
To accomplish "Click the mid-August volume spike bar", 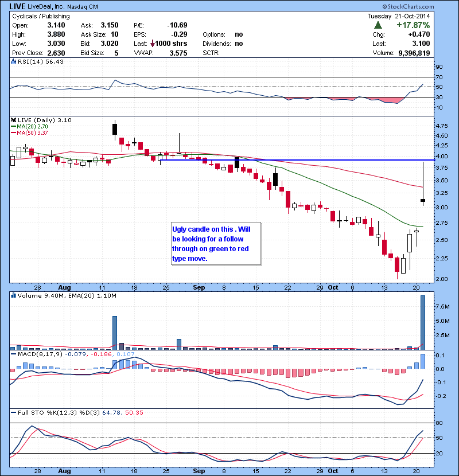I will (x=115, y=333).
